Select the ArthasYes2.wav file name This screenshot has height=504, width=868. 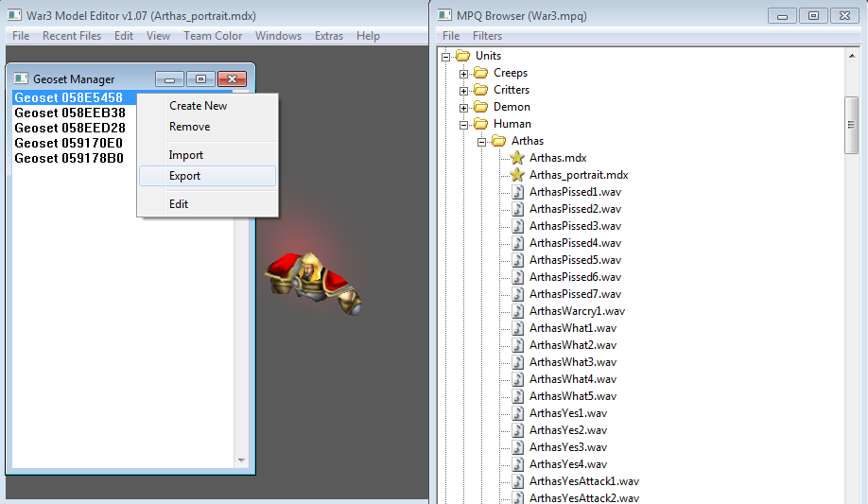point(568,430)
